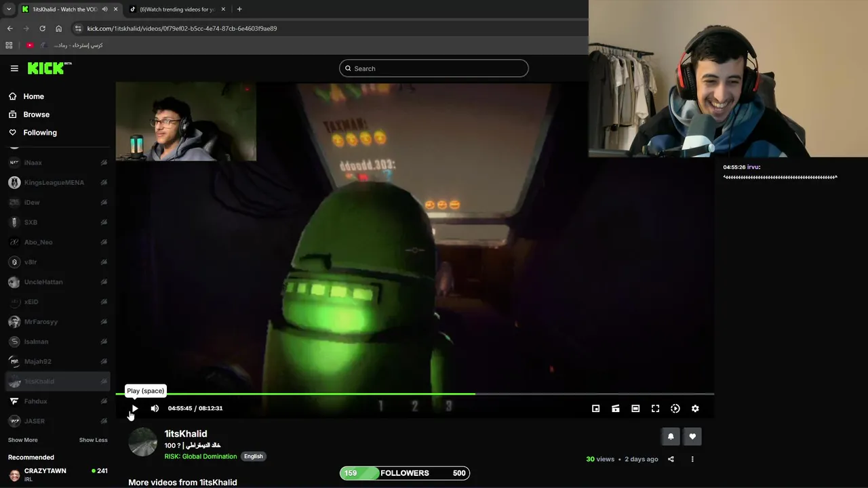Open JASER channel in sidebar
868x488 pixels.
57,421
